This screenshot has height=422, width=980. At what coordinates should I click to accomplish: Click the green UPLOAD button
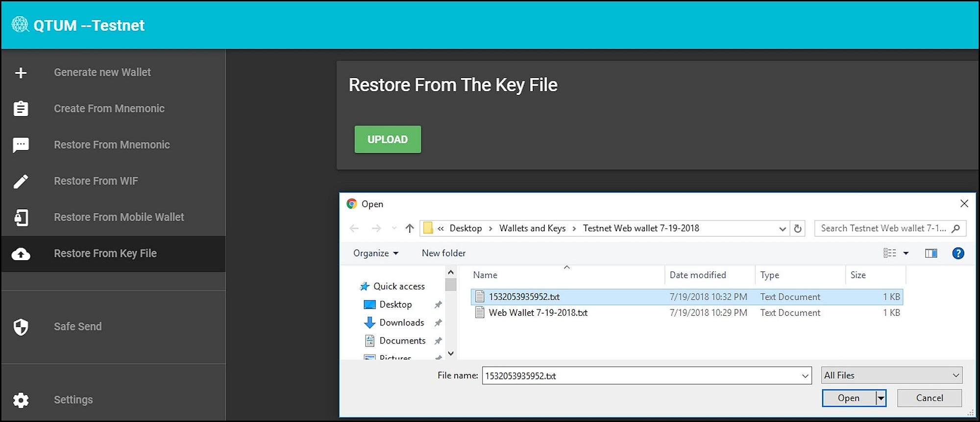(388, 140)
